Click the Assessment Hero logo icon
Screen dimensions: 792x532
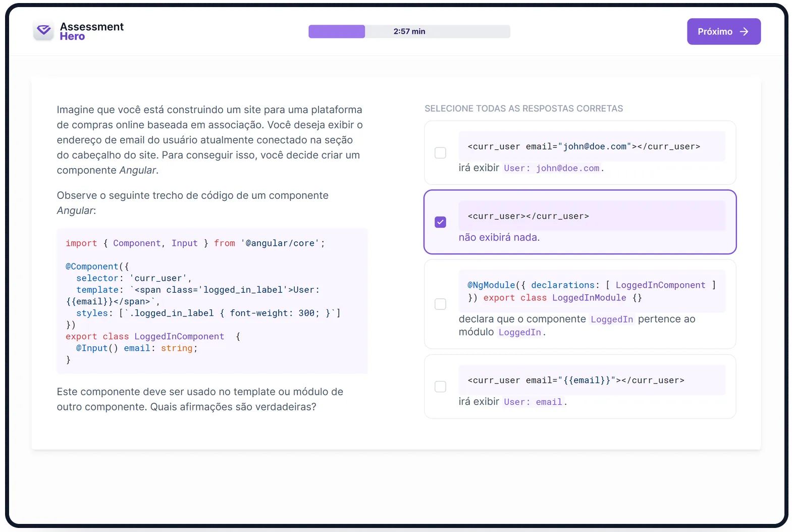coord(44,31)
